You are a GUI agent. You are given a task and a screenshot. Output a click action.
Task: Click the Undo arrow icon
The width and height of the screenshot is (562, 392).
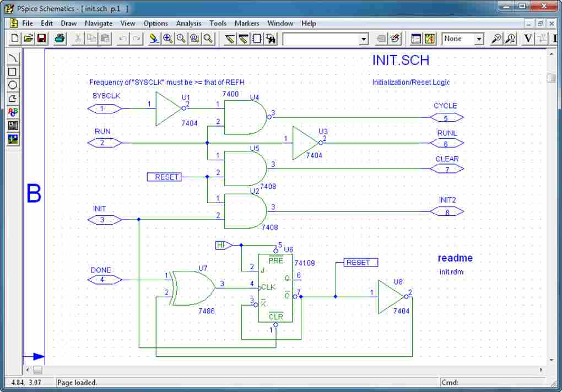123,39
